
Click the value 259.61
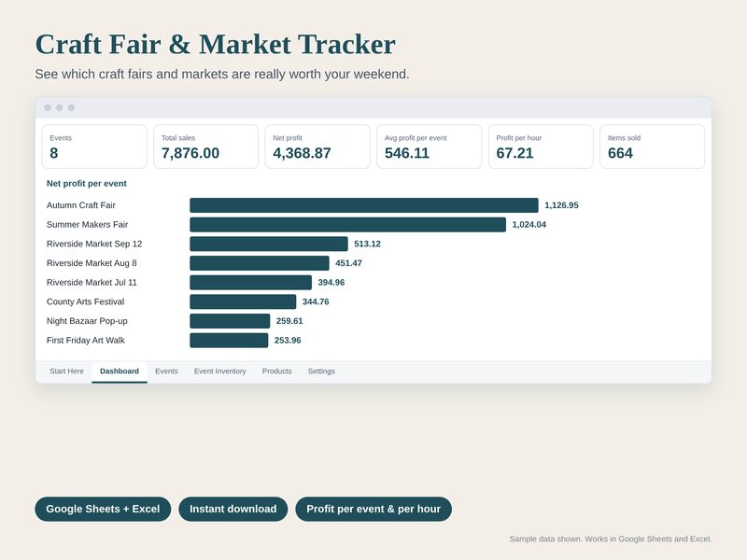(x=289, y=321)
